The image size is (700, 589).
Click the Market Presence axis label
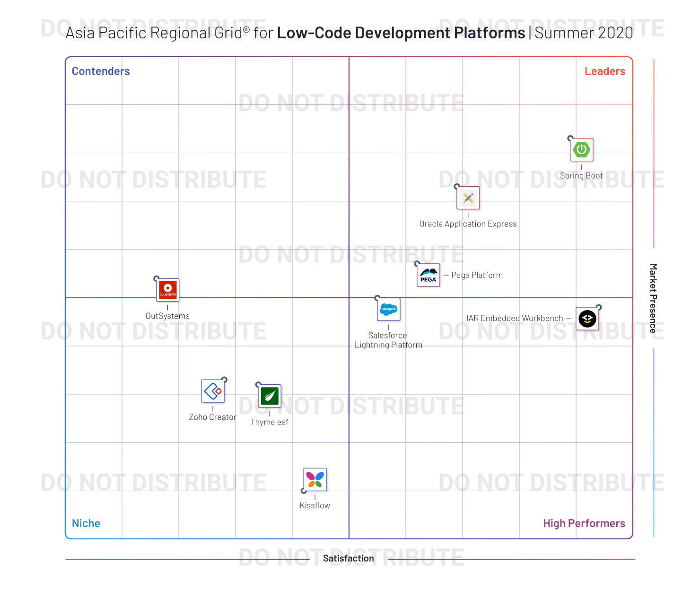click(x=653, y=298)
